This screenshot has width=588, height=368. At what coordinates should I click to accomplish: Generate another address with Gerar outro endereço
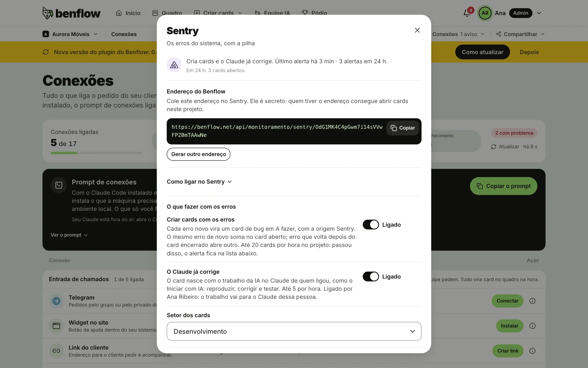pyautogui.click(x=198, y=154)
